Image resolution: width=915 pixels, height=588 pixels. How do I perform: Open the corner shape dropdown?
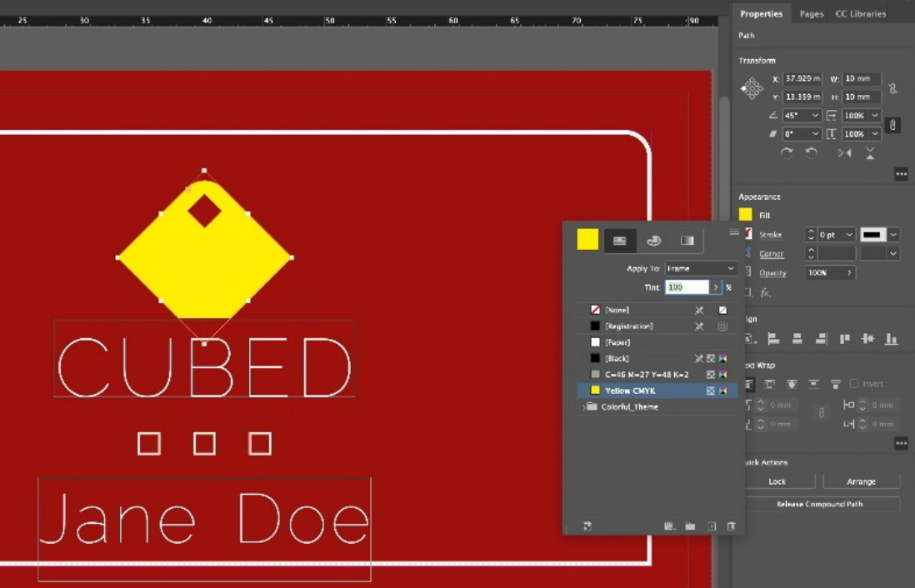click(x=892, y=253)
